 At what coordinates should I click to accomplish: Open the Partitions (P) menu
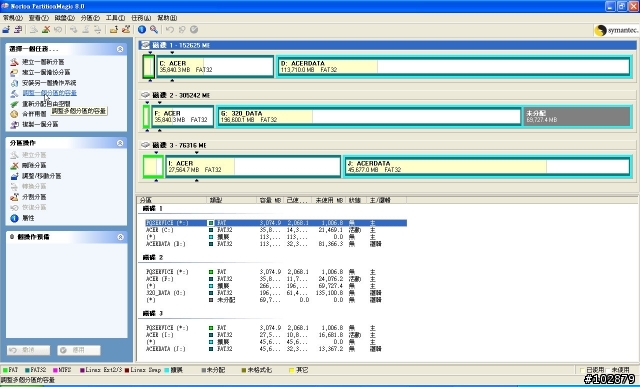pos(90,18)
